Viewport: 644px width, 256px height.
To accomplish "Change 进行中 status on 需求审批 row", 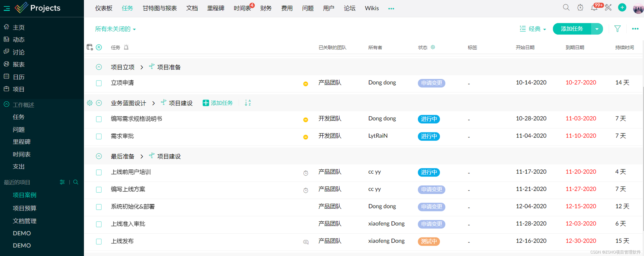I will point(429,136).
